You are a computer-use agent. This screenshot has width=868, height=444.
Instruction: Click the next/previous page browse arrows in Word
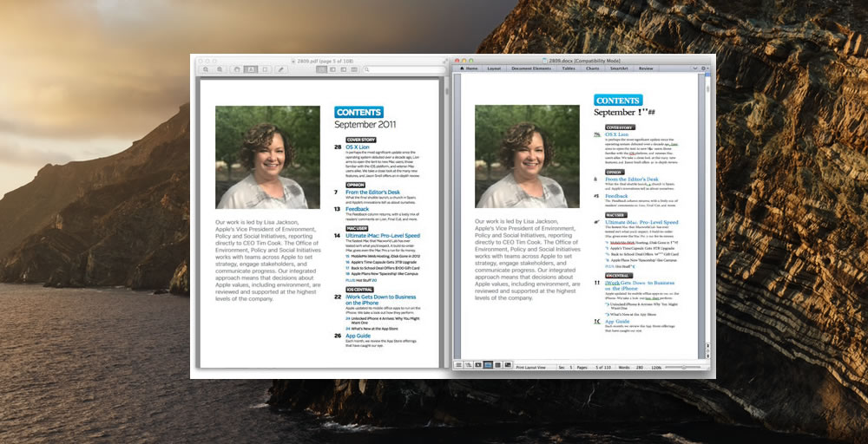pos(707,350)
